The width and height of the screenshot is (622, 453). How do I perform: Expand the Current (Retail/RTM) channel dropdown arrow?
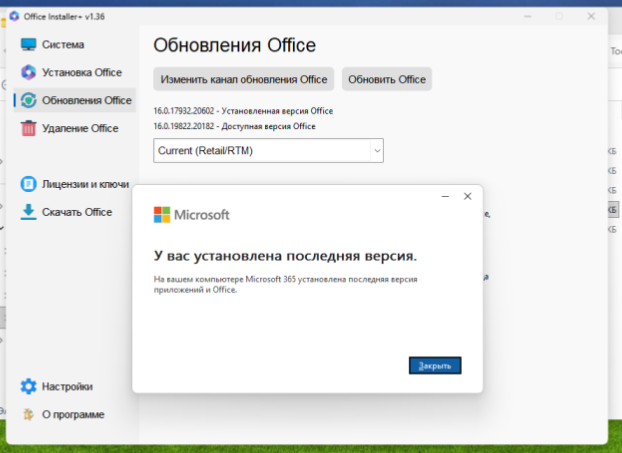pos(377,150)
